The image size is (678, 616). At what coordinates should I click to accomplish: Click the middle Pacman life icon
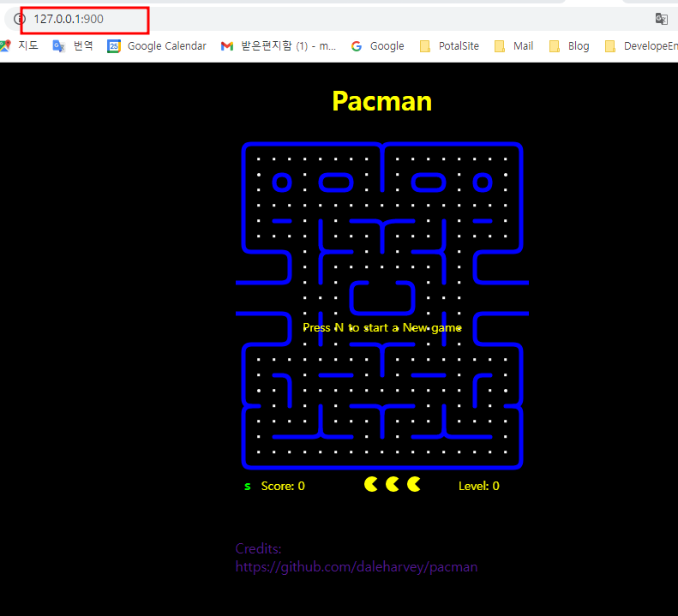coord(393,484)
